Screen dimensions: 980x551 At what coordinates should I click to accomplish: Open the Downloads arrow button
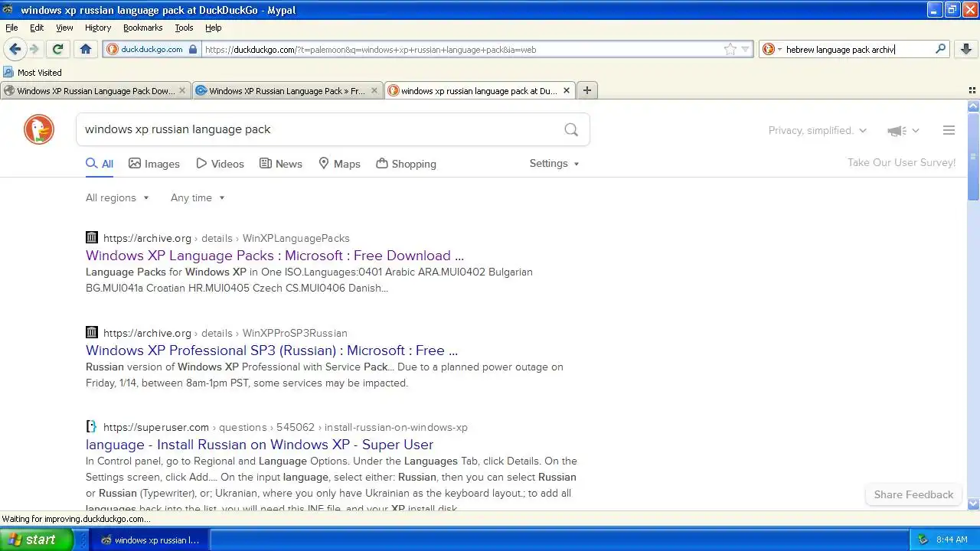coord(966,49)
